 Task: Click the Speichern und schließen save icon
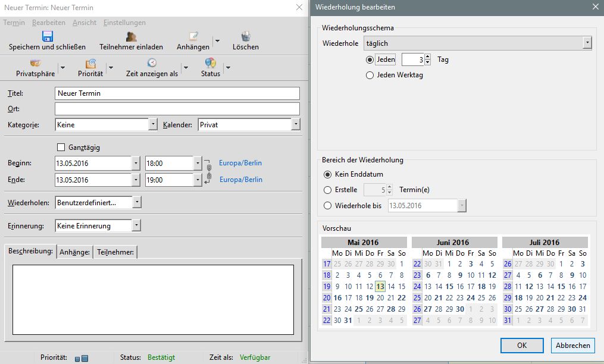click(48, 36)
